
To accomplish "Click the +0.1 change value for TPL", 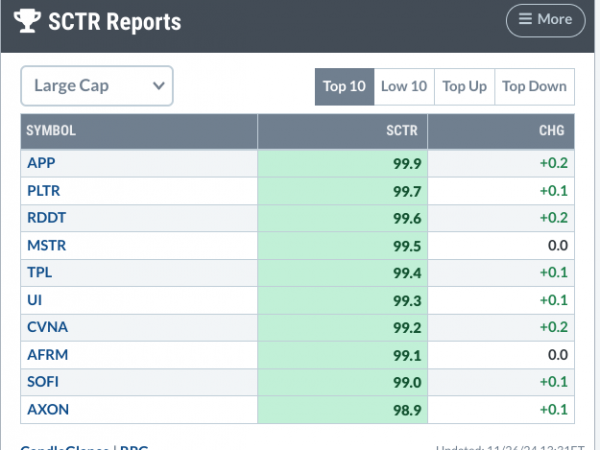I will tap(554, 272).
